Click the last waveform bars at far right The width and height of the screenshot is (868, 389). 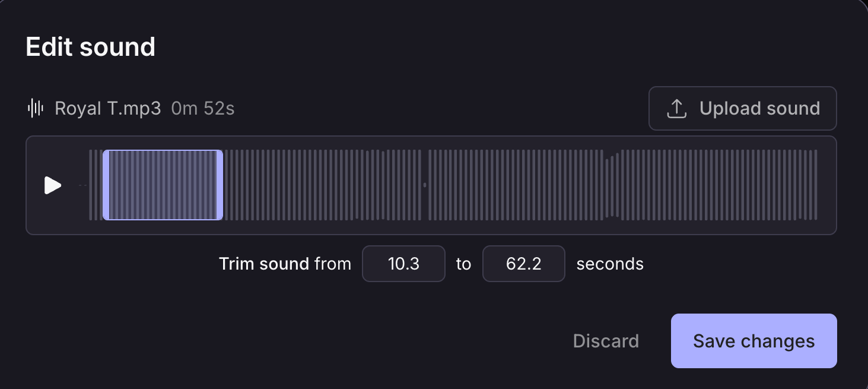click(812, 185)
